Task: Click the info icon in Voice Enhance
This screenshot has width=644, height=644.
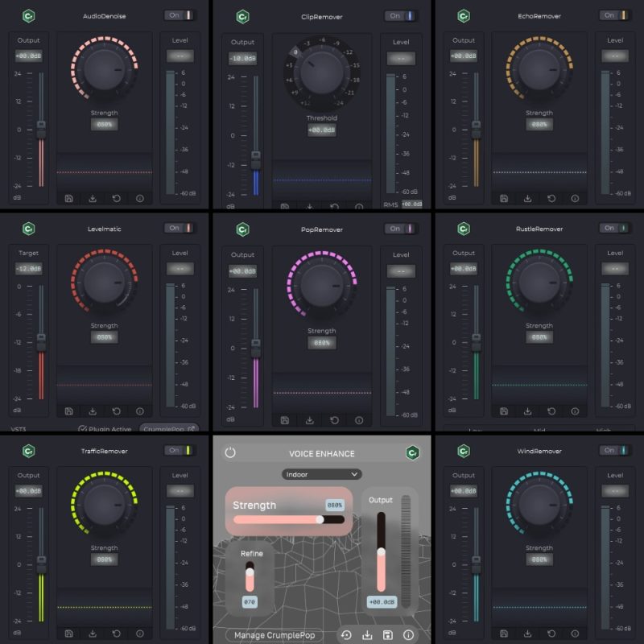Action: click(409, 635)
